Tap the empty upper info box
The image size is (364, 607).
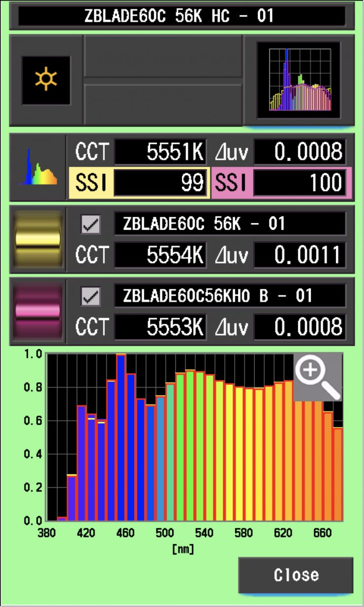tap(163, 57)
